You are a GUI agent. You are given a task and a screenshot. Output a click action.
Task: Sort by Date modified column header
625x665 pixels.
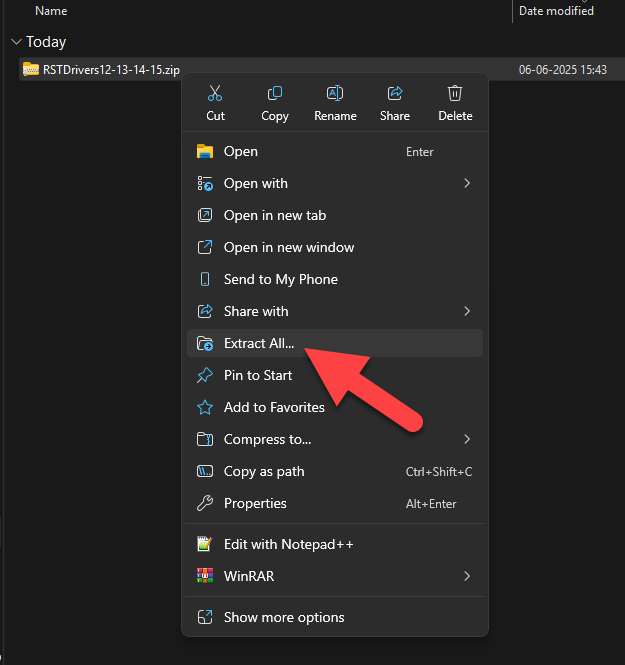[x=556, y=11]
